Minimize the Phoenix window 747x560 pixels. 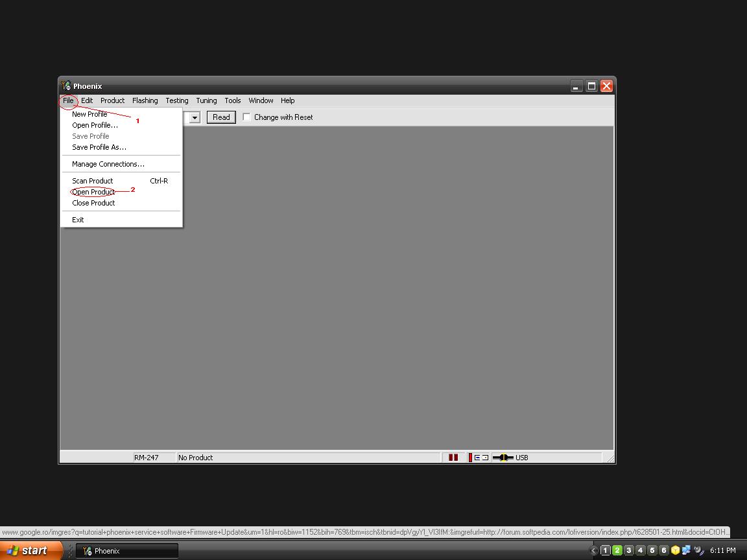[576, 86]
